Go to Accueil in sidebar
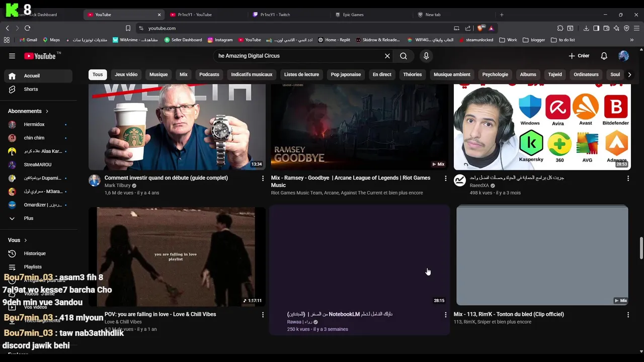The height and width of the screenshot is (362, 644). point(38,76)
